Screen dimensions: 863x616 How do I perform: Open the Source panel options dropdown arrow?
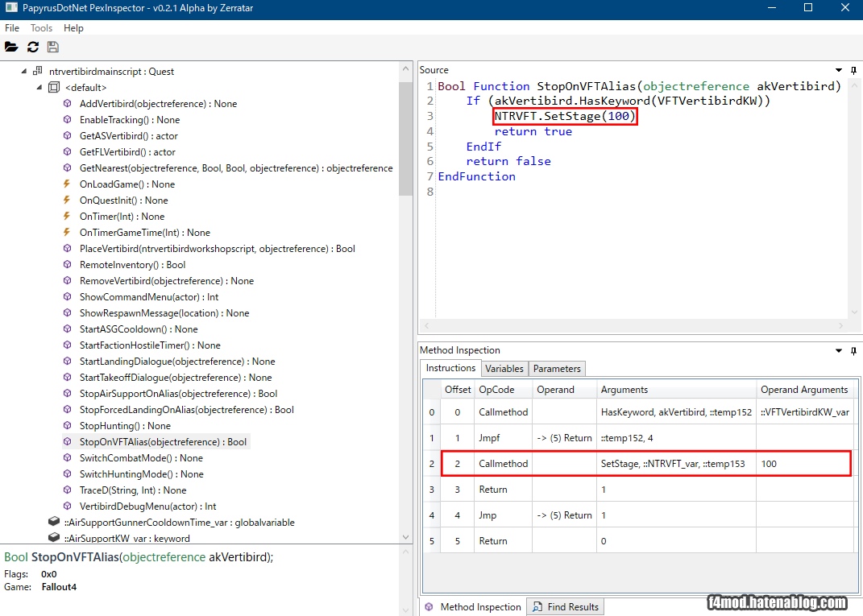click(838, 70)
